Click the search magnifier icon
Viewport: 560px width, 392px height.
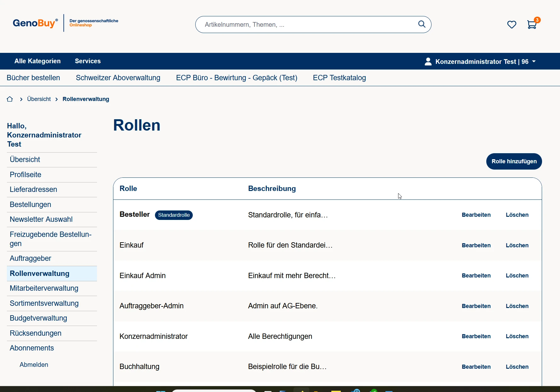click(421, 24)
